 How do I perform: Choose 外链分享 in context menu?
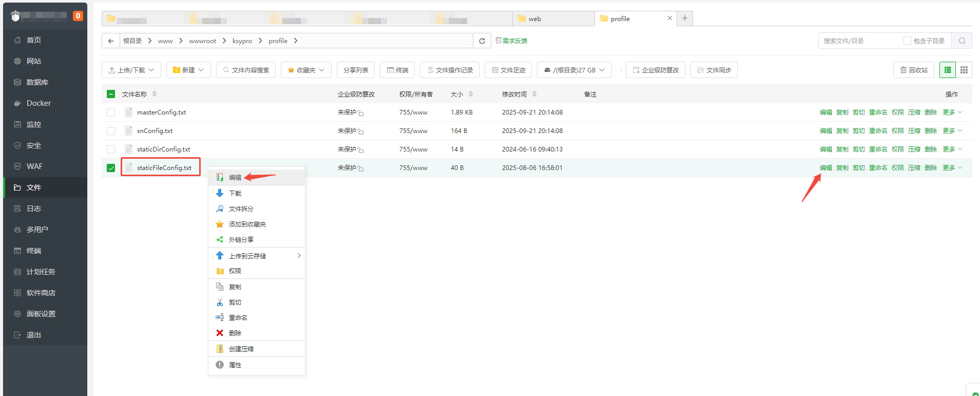coord(257,240)
